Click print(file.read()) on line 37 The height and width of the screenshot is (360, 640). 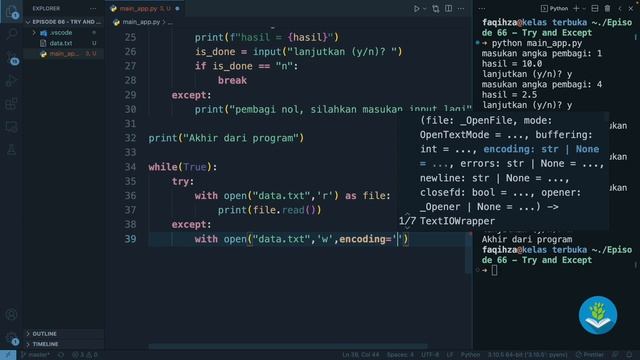pyautogui.click(x=269, y=210)
